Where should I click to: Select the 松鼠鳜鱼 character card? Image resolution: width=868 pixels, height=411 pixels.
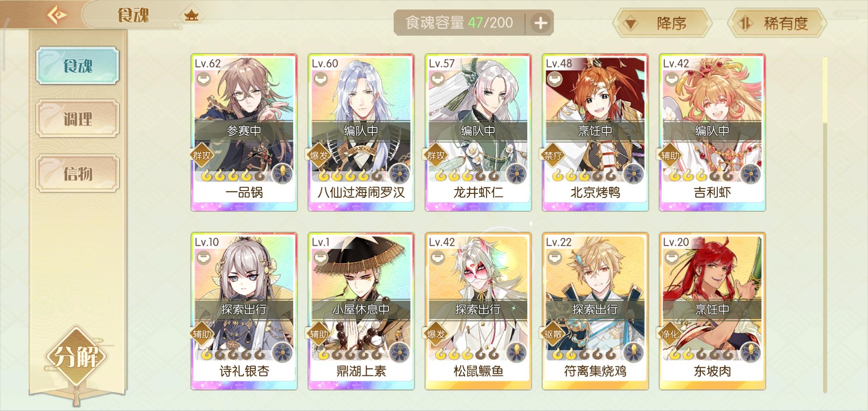[478, 311]
